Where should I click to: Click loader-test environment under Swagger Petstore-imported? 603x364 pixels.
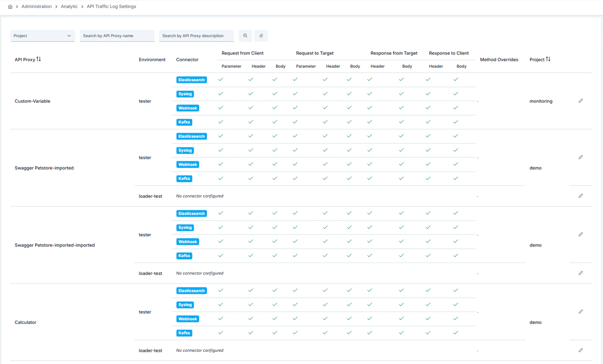(150, 196)
